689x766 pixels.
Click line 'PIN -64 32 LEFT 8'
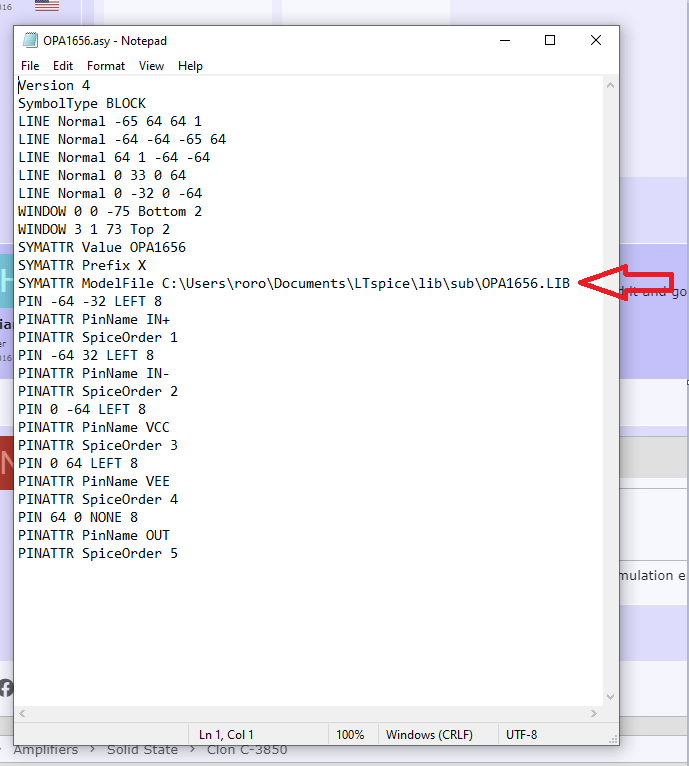[x=86, y=355]
